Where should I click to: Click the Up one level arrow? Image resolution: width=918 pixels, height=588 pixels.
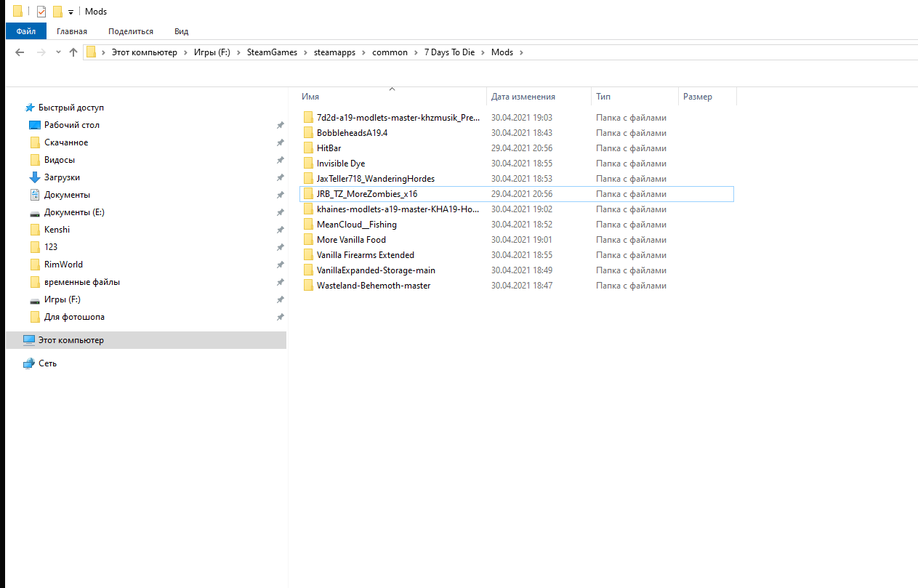pyautogui.click(x=73, y=52)
